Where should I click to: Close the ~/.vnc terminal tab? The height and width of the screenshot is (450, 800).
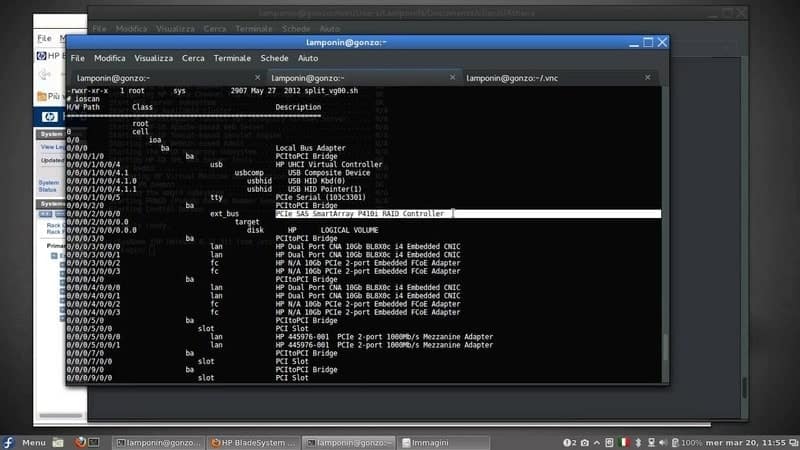(647, 78)
